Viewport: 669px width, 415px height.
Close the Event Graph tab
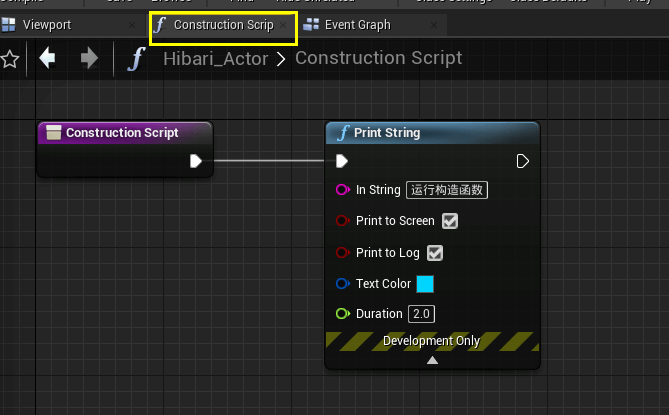point(434,25)
